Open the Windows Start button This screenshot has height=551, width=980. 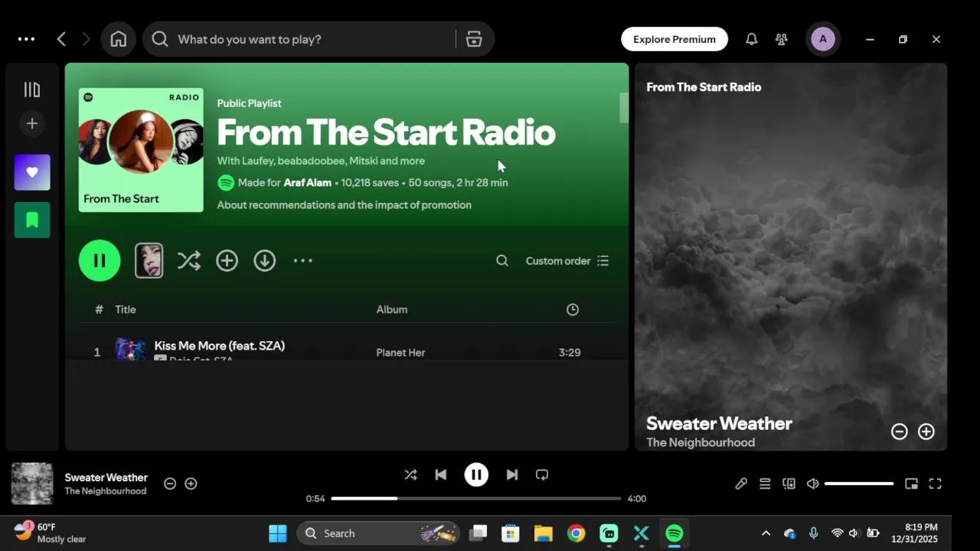coord(278,533)
